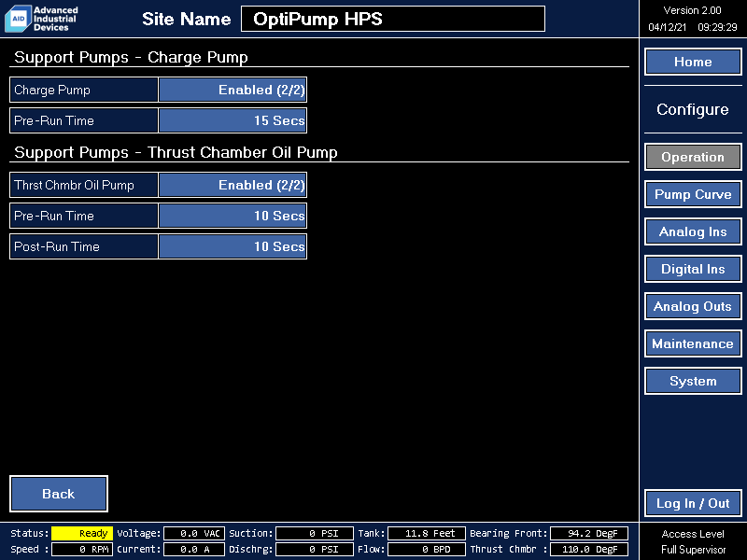This screenshot has width=747, height=560.
Task: Open the Digital Ins page
Action: [693, 269]
